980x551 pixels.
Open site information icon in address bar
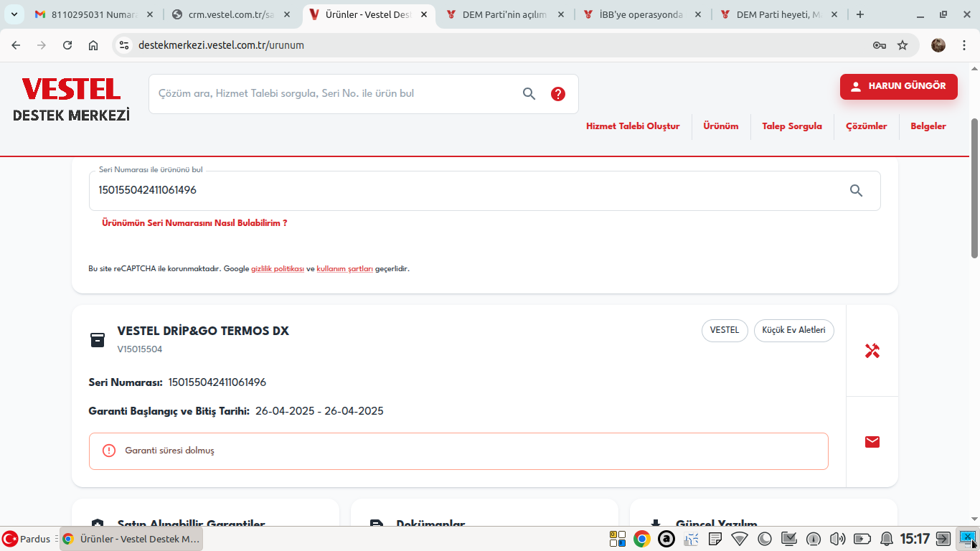point(124,45)
